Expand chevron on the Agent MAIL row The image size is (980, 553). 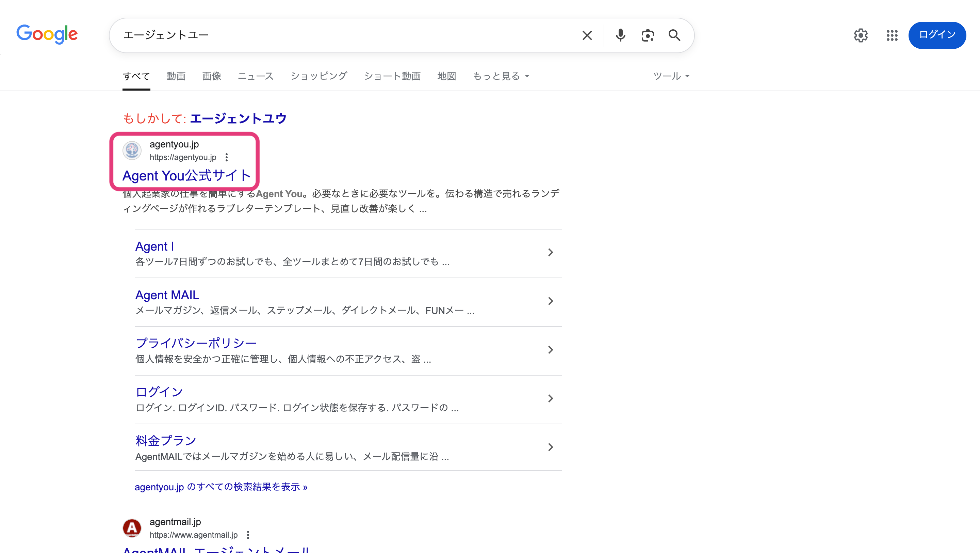(550, 301)
